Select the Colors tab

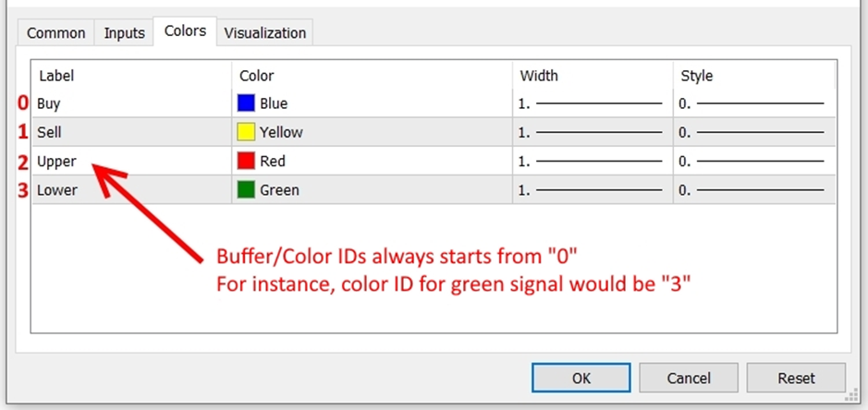click(x=185, y=31)
